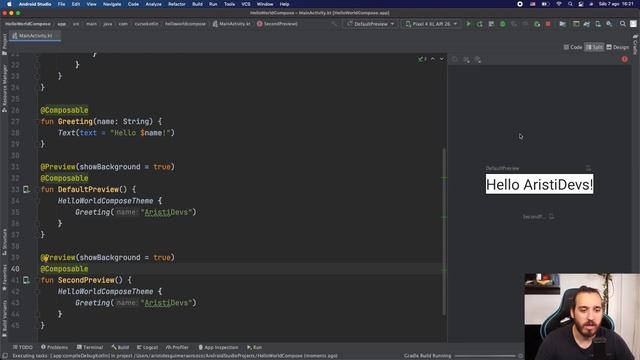Image resolution: width=640 pixels, height=360 pixels.
Task: Click run gutter icon beside SecondPreview function
Action: pyautogui.click(x=26, y=280)
